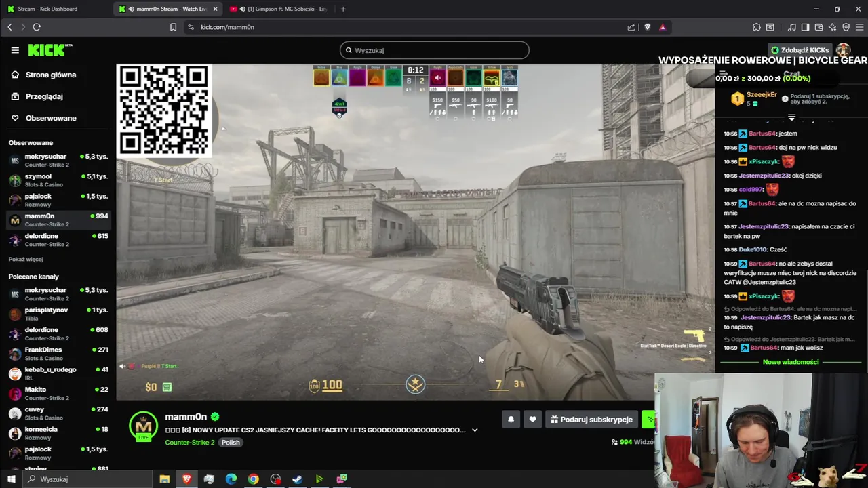Open Google Chrome from taskbar
This screenshot has width=868, height=488.
point(253,479)
